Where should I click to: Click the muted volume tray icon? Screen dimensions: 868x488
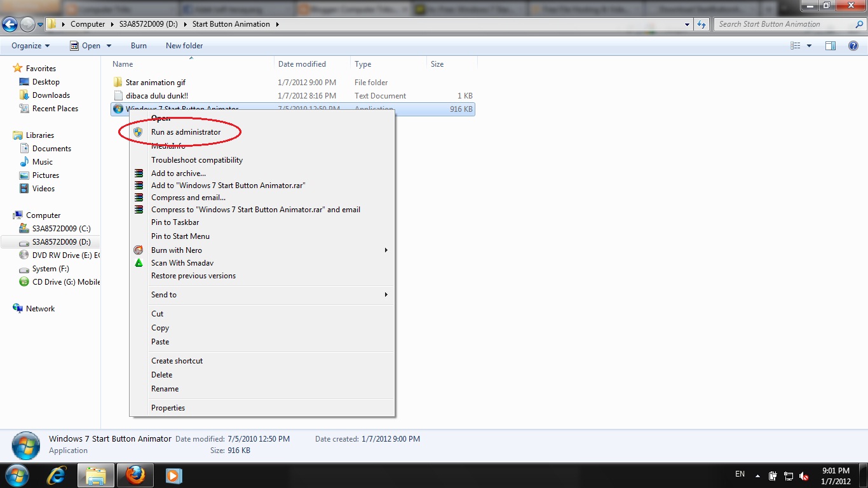click(x=804, y=476)
